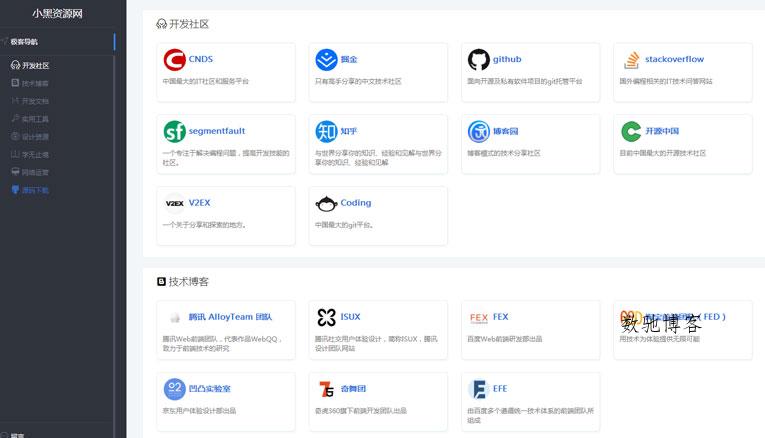Open the EFE title link

[500, 388]
